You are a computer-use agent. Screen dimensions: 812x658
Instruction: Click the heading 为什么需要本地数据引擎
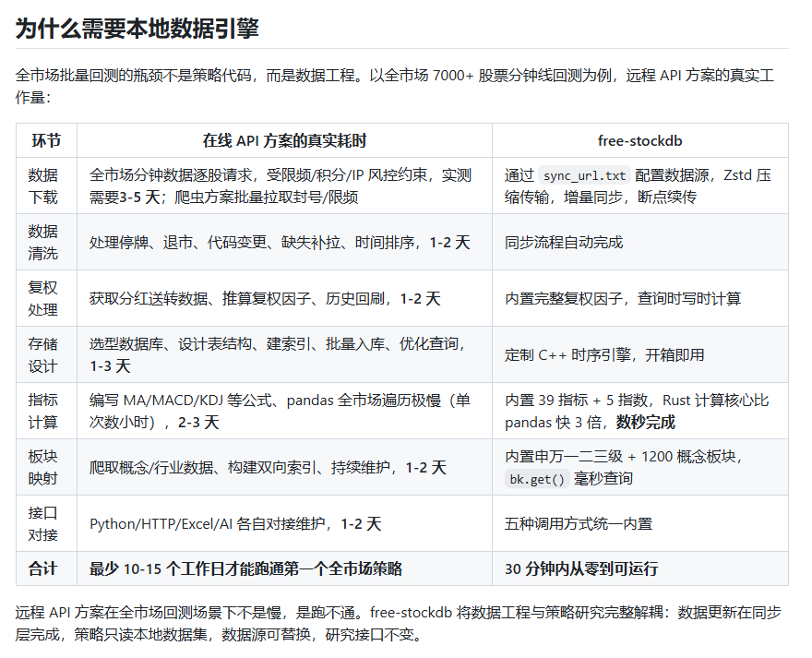coord(137,28)
